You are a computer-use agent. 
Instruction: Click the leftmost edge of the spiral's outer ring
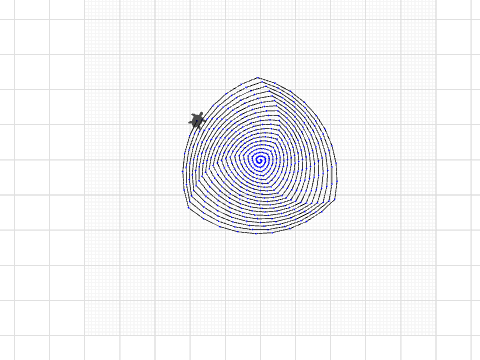[x=183, y=172]
